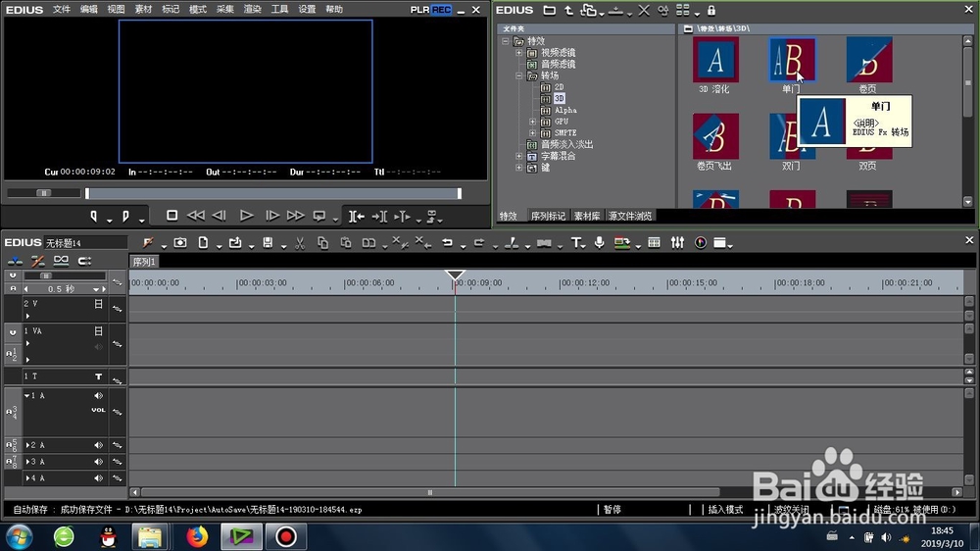Start playback with the Play button

point(246,216)
